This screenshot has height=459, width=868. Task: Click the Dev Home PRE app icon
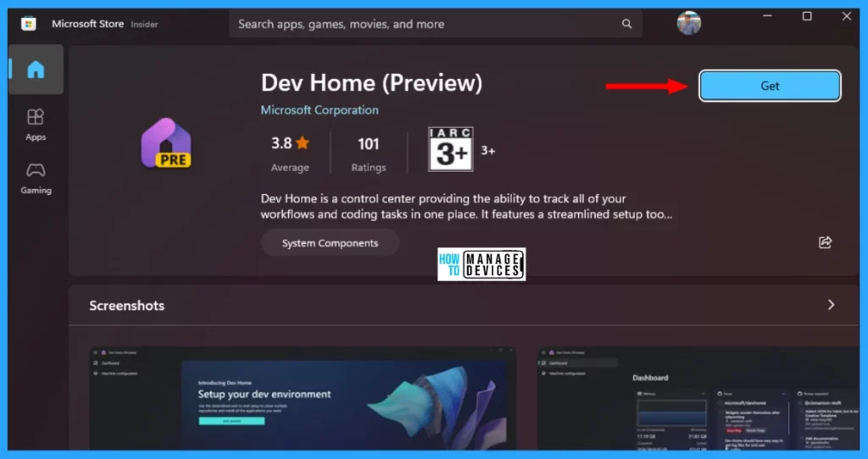(166, 142)
